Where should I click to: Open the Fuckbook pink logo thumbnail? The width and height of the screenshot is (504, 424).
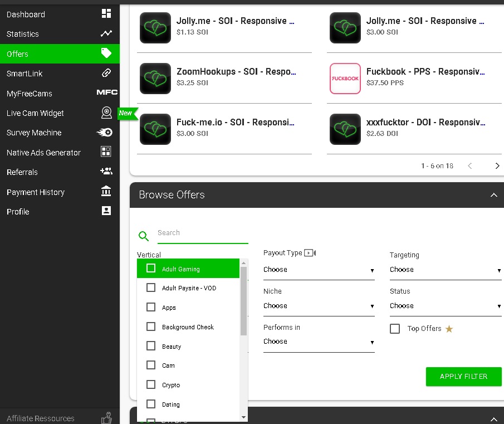tap(345, 79)
